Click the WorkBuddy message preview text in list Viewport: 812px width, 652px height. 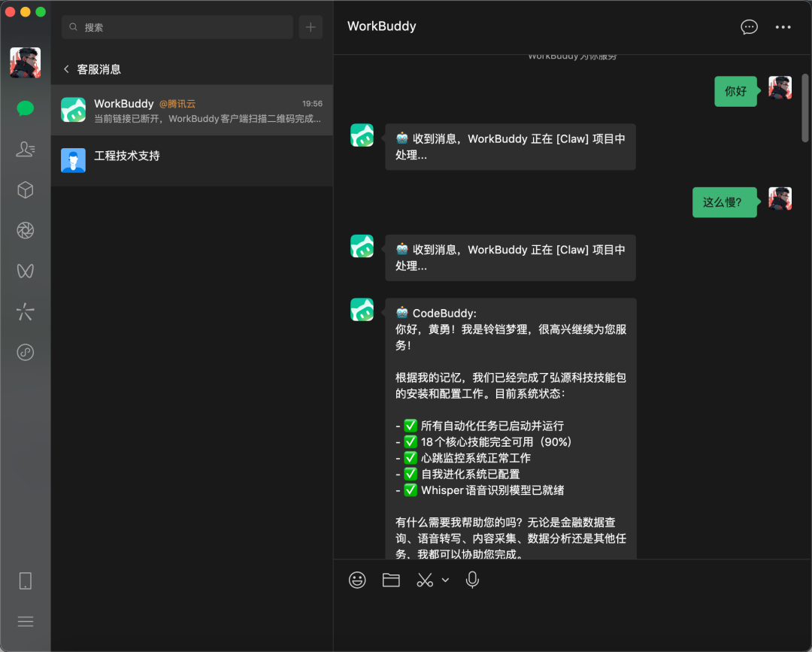(208, 119)
